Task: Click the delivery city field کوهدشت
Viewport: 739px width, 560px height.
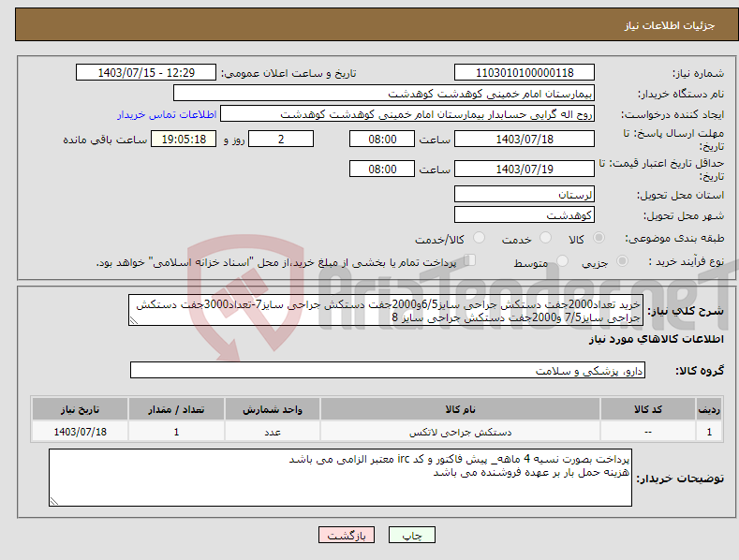Action: pyautogui.click(x=525, y=215)
